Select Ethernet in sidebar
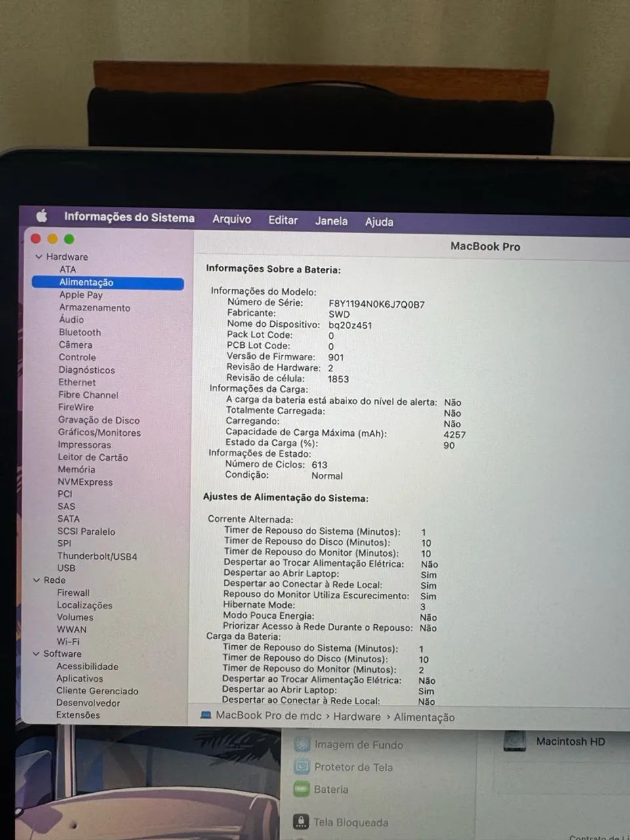The width and height of the screenshot is (630, 840). tap(77, 382)
